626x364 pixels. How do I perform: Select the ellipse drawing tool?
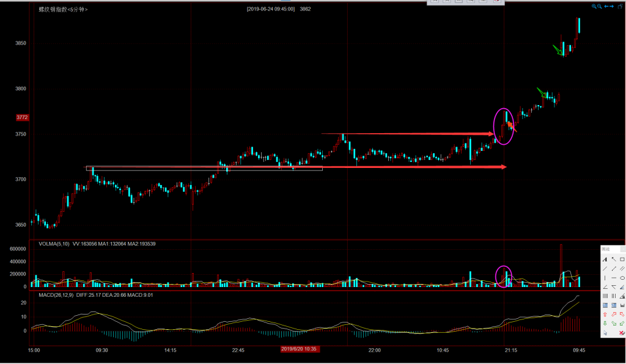pos(622,278)
